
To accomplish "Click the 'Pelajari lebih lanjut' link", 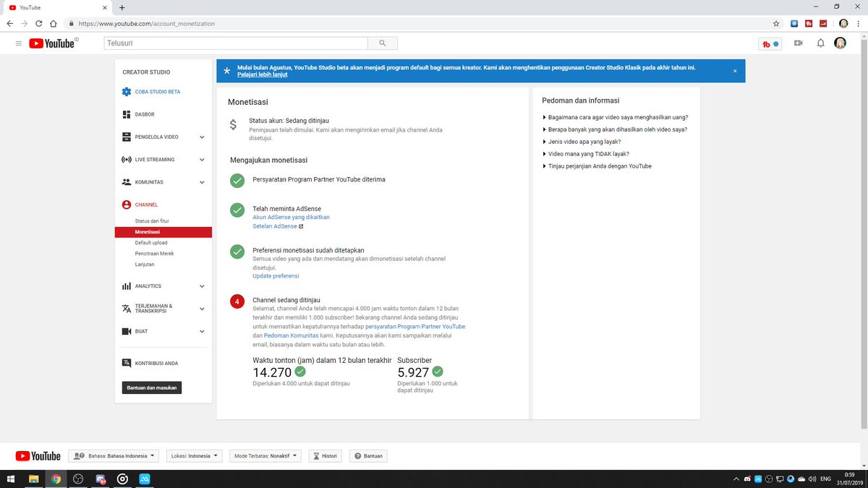I will click(262, 74).
